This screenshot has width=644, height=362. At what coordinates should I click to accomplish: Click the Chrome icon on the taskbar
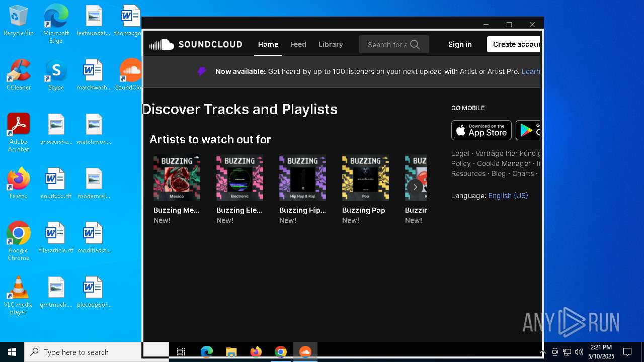(281, 352)
